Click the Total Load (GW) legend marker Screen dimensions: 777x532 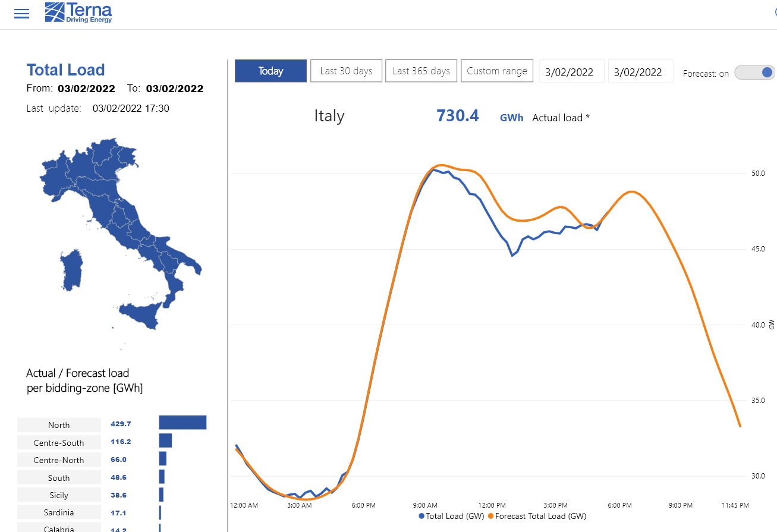[x=421, y=517]
